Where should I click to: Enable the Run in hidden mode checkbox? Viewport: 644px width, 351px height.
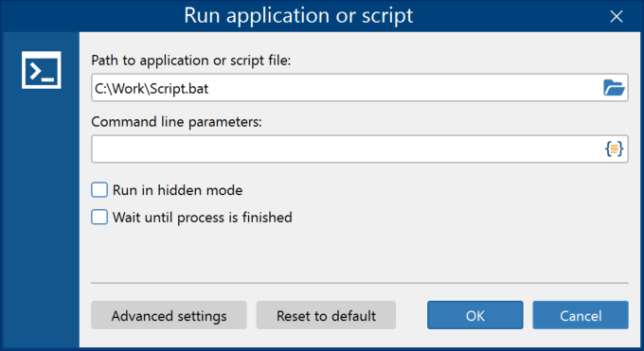point(99,190)
